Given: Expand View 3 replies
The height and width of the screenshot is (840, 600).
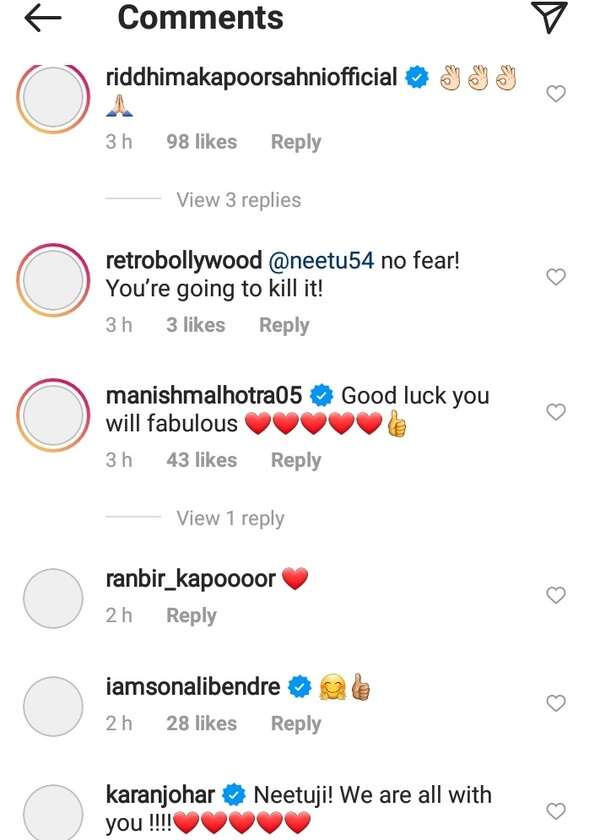Looking at the screenshot, I should click(x=238, y=200).
